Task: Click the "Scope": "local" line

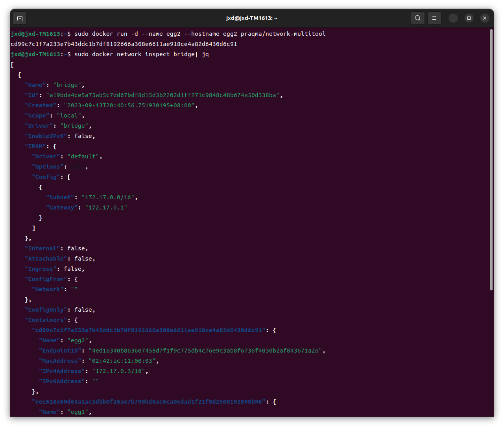Action: pyautogui.click(x=55, y=116)
